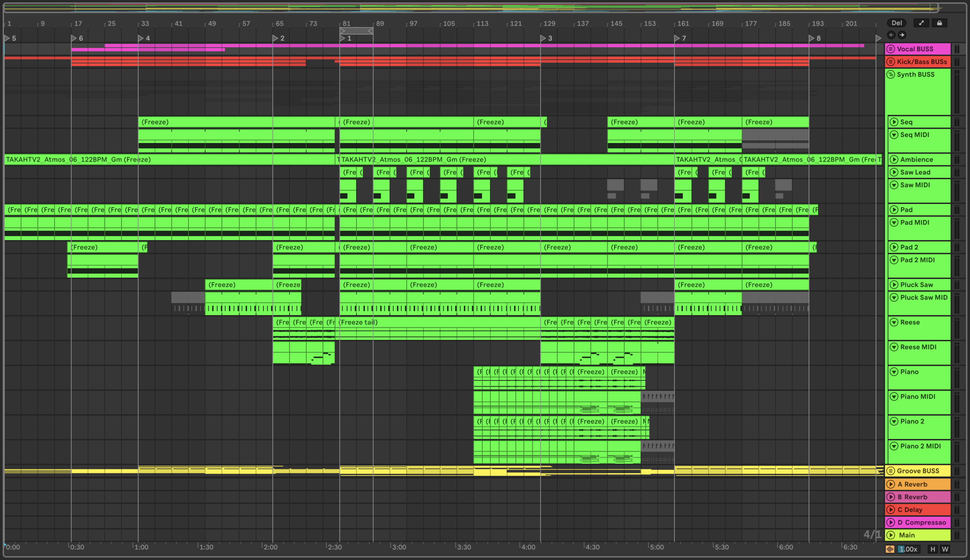Jump to the previous locator arrow
970x560 pixels.
click(x=891, y=35)
